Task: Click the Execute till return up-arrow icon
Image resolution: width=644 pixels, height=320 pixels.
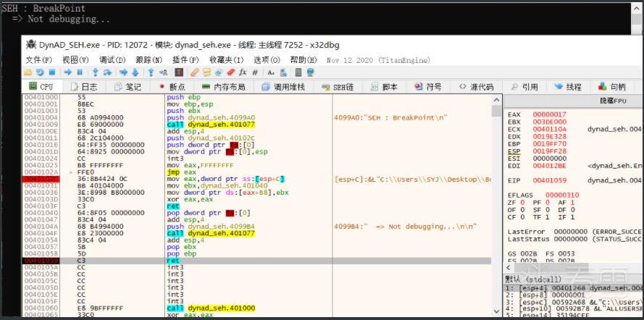Action: (151, 72)
